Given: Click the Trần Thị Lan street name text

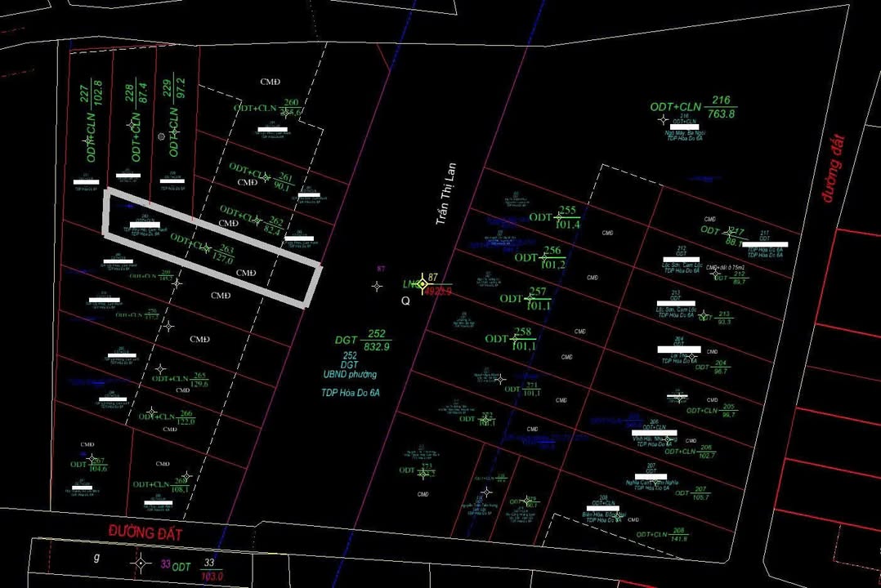Looking at the screenshot, I should point(446,194).
